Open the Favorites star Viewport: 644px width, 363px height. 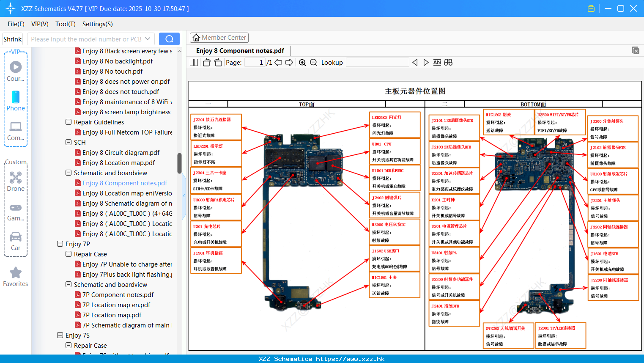pos(16,277)
